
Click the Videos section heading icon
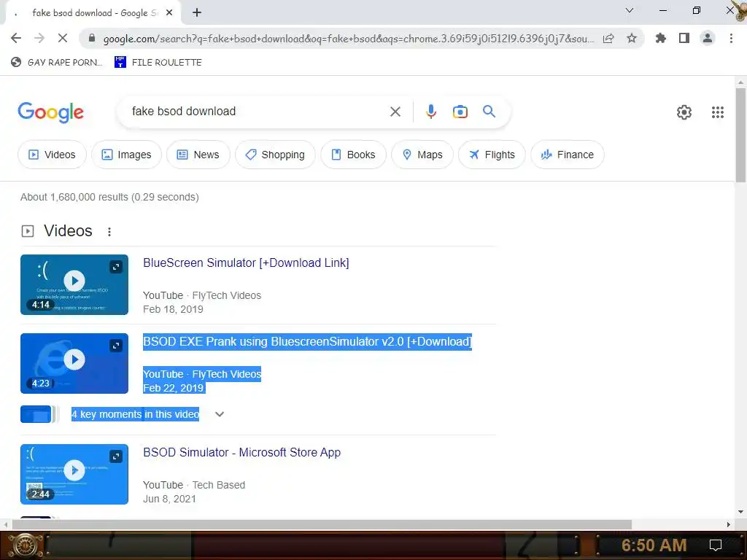click(28, 231)
